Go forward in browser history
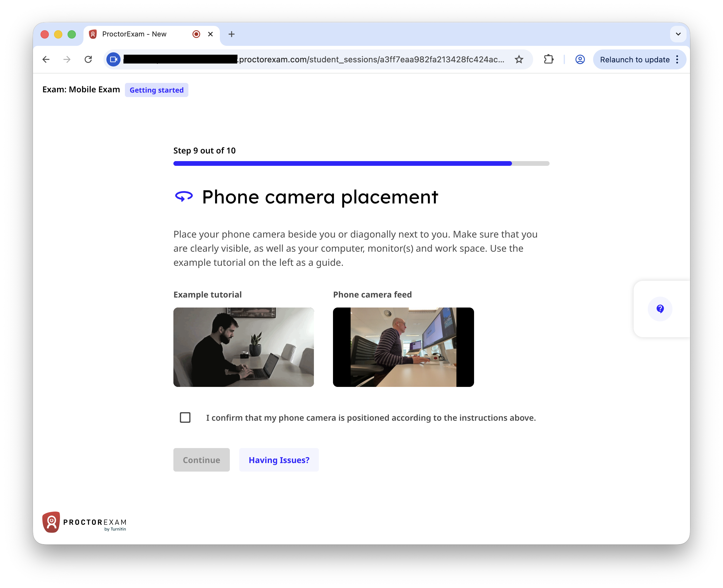The height and width of the screenshot is (588, 723). [67, 60]
